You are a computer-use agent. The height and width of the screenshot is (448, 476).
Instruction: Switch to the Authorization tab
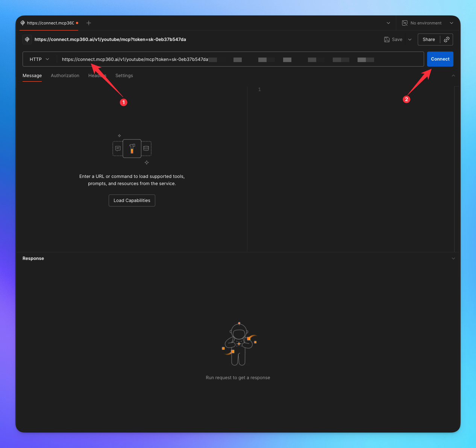pyautogui.click(x=65, y=76)
